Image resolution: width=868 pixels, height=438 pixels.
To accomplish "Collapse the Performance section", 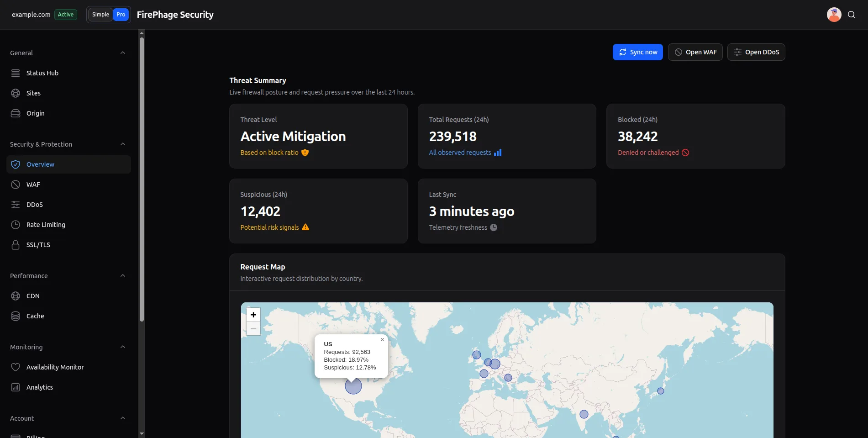I will point(122,275).
